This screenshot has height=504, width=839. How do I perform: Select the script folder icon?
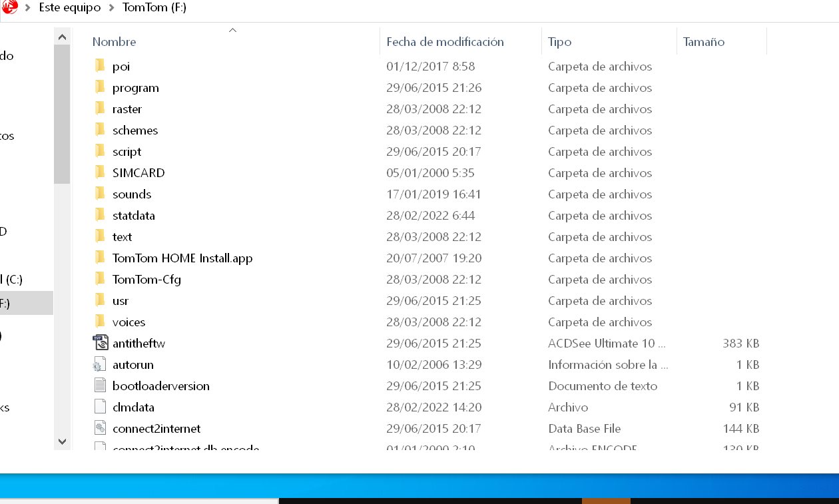click(x=100, y=151)
